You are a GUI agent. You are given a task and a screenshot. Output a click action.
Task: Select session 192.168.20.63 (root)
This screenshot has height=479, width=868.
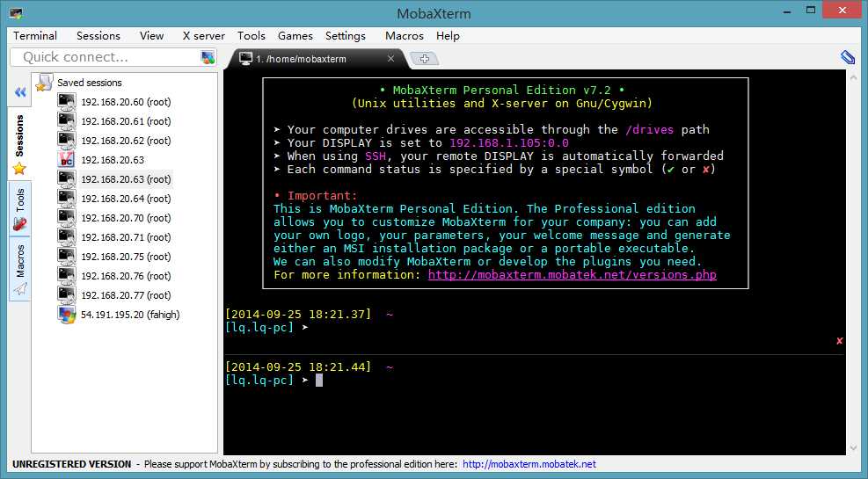126,179
